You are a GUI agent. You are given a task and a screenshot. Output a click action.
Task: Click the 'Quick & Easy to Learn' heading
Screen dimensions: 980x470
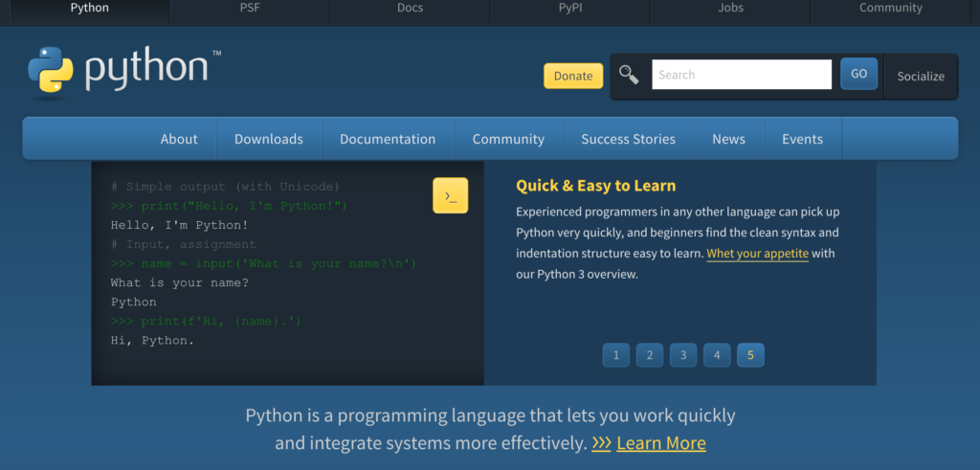(595, 186)
